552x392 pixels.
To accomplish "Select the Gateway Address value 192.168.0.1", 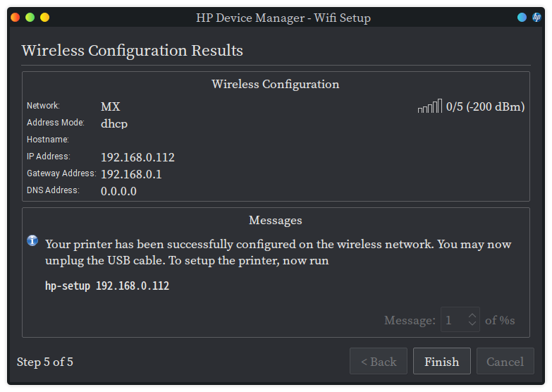I will coord(131,174).
